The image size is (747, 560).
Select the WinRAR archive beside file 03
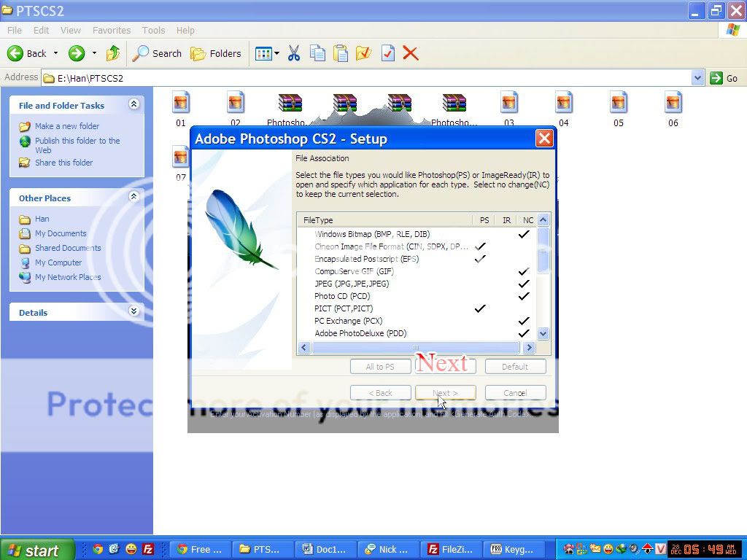(454, 109)
